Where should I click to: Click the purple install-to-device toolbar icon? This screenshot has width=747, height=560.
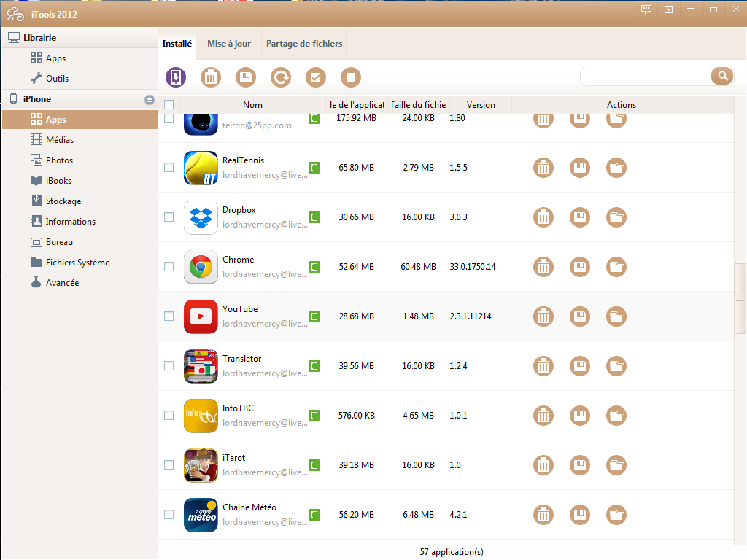coord(176,77)
